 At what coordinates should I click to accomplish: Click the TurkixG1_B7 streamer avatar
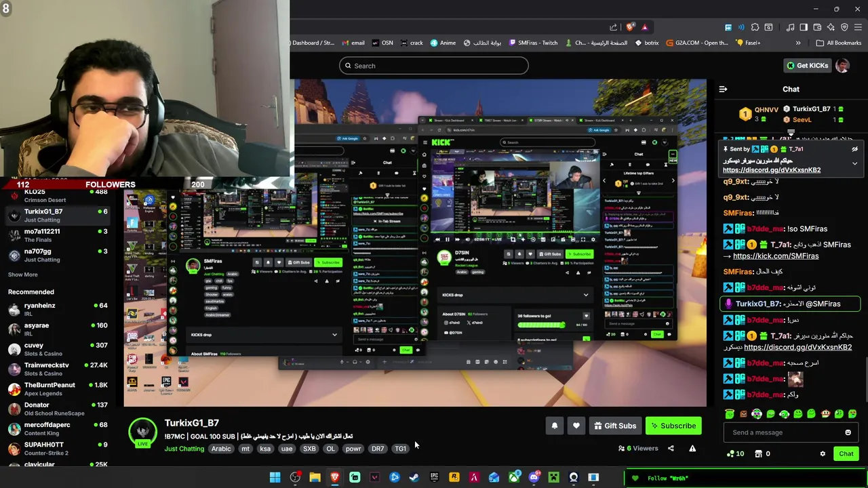point(142,431)
